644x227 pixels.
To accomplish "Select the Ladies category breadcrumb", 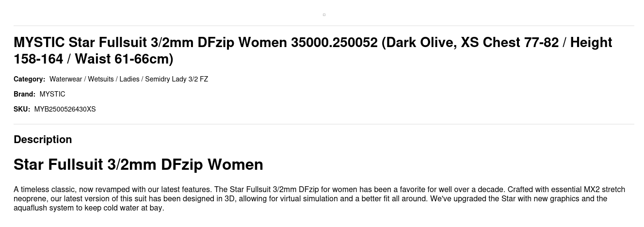I will click(x=129, y=79).
